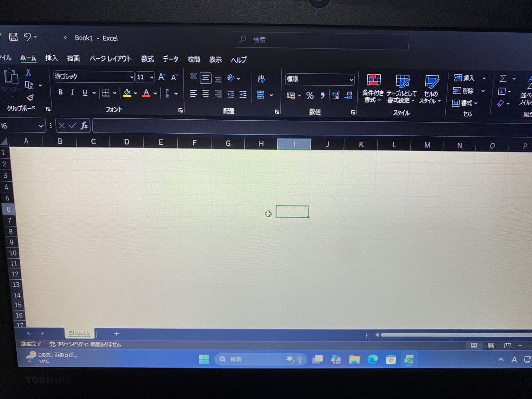Open the font size dropdown showing 11
Viewport: 532px width, 399px height.
point(145,77)
